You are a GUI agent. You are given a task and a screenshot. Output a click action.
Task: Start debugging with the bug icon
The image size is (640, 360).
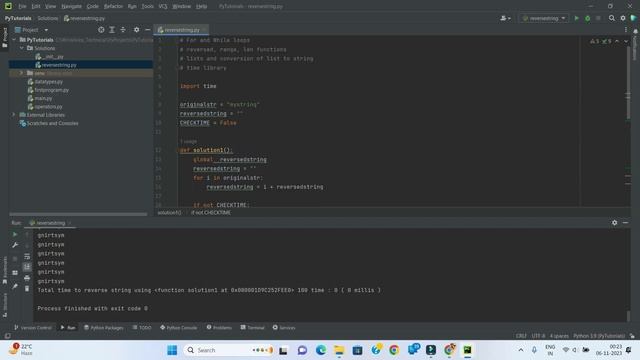coord(587,18)
